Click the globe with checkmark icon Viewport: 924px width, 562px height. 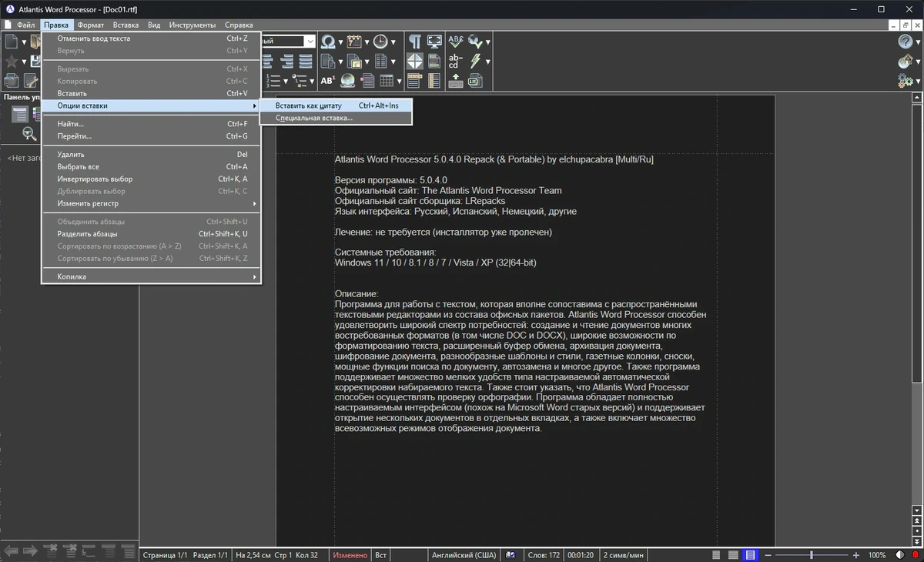476,42
